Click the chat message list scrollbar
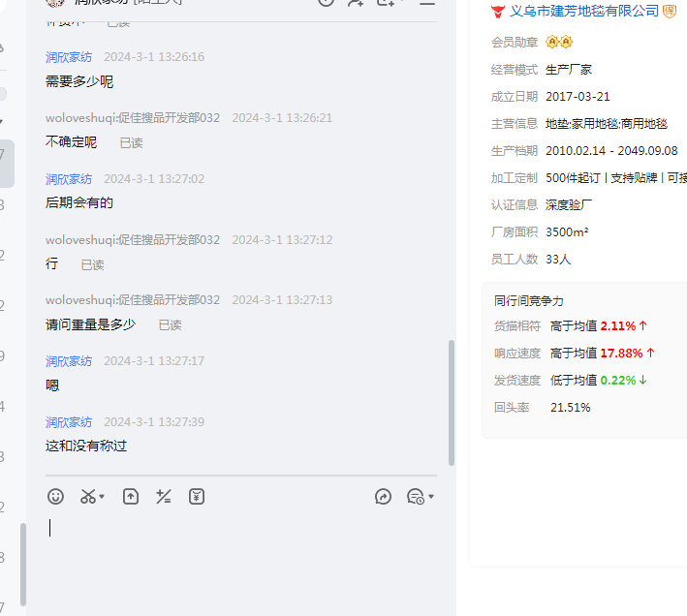Screen dimensions: 687x616 click(x=451, y=402)
